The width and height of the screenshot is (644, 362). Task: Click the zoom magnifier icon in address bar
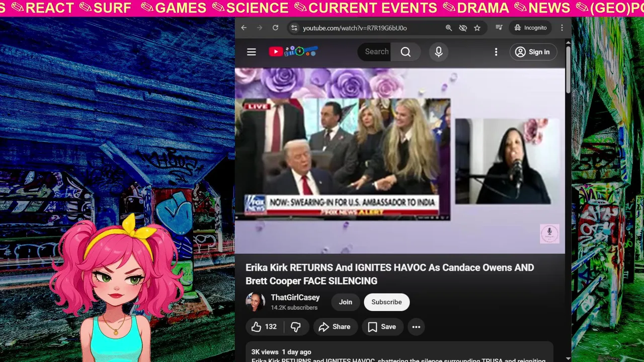click(x=449, y=28)
